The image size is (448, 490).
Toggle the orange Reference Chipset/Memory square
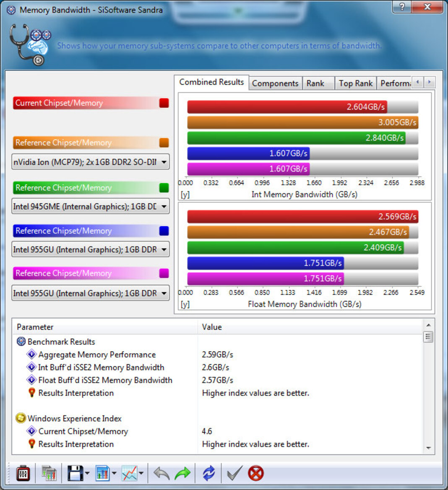pos(164,143)
